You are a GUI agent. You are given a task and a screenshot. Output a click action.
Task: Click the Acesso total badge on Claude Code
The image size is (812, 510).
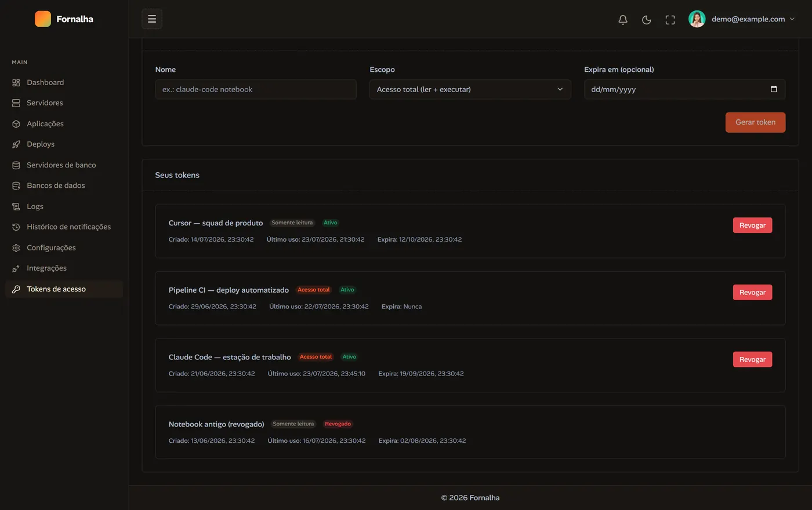point(316,358)
